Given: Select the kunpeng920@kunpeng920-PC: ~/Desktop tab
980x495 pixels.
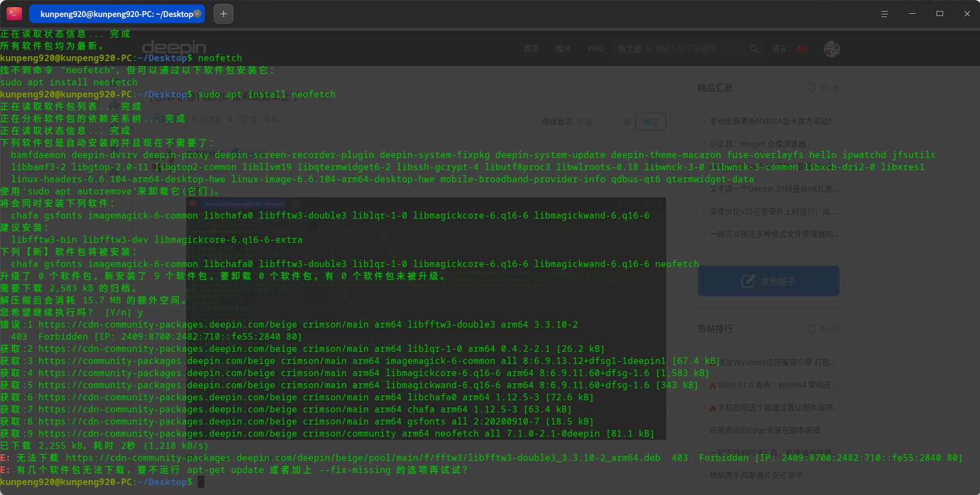Looking at the screenshot, I should [x=116, y=14].
